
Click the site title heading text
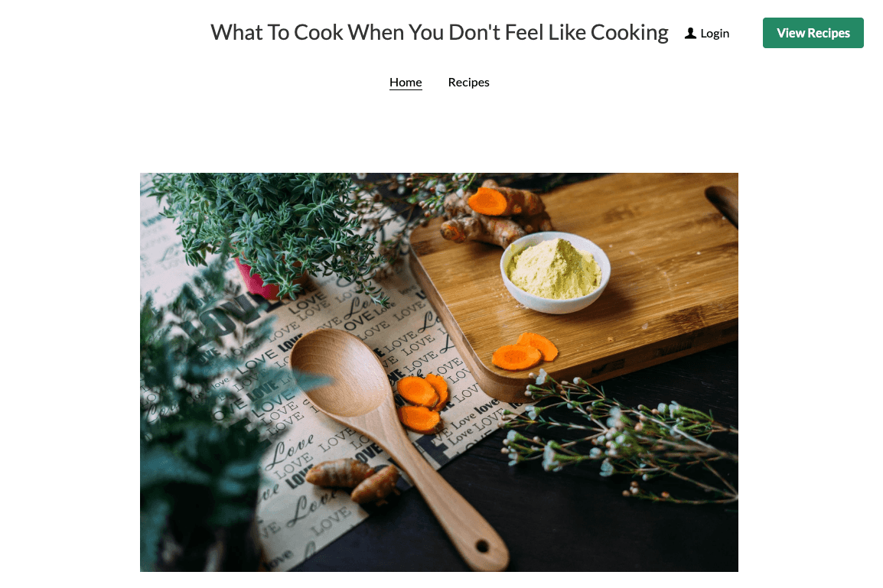tap(439, 33)
